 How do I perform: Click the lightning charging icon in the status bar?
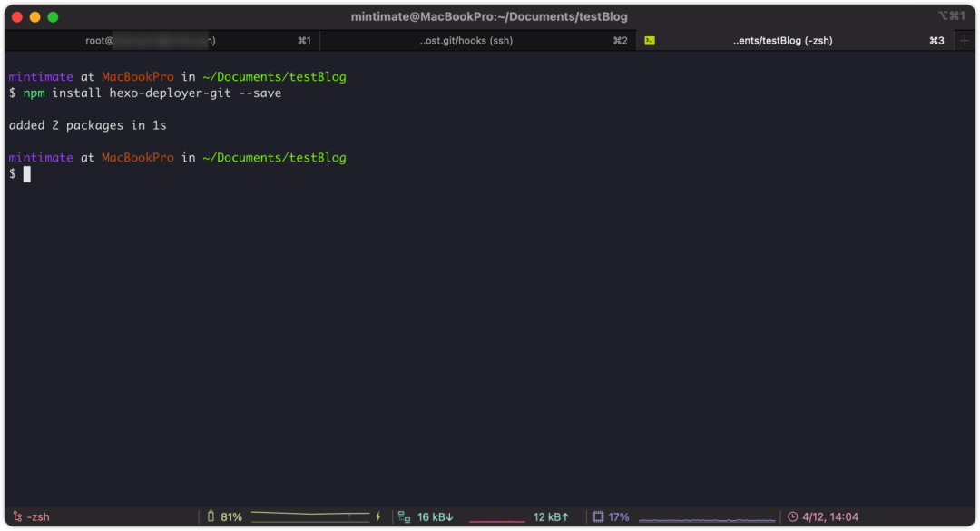tap(378, 516)
